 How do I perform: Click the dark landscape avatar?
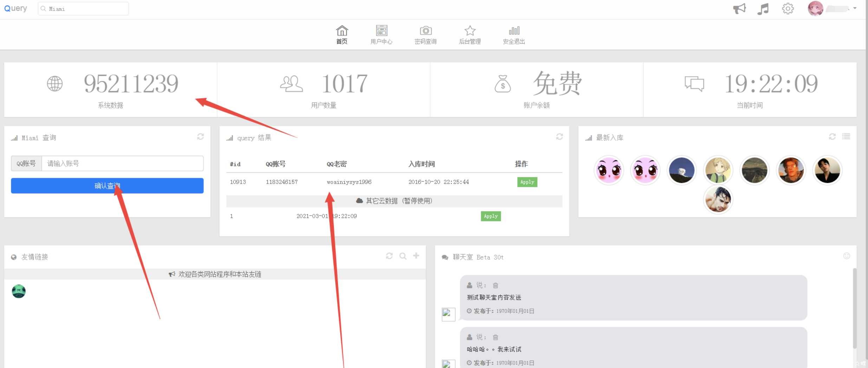754,171
